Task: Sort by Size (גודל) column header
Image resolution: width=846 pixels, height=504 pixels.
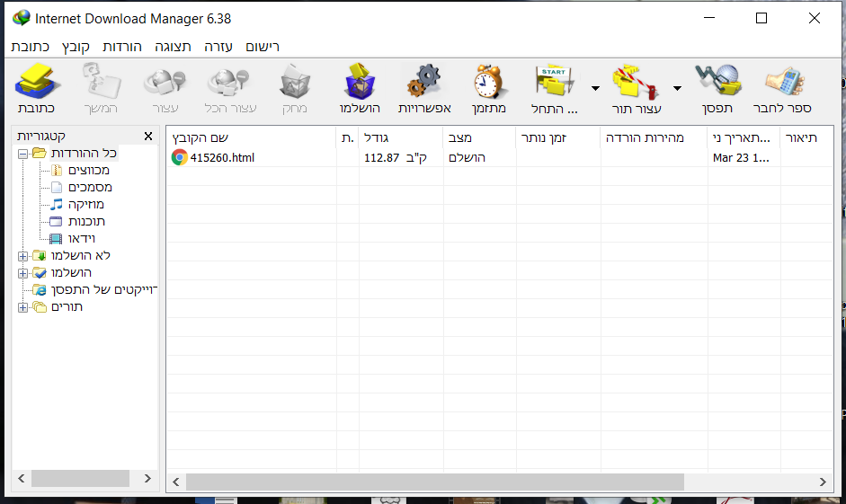Action: pyautogui.click(x=401, y=138)
